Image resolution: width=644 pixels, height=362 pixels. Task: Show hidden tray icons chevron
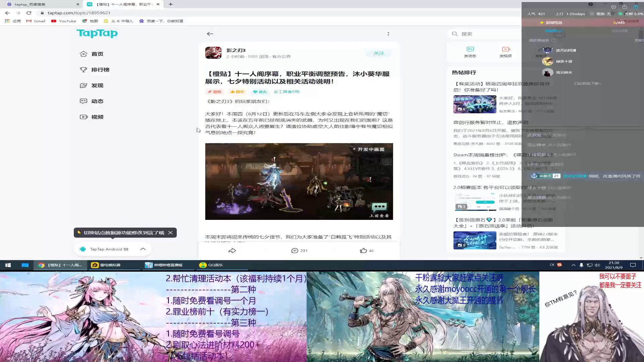[x=573, y=265]
